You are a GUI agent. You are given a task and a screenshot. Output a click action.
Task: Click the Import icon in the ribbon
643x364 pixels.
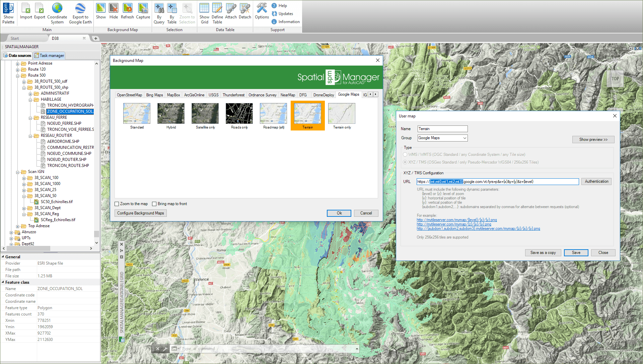pyautogui.click(x=26, y=11)
